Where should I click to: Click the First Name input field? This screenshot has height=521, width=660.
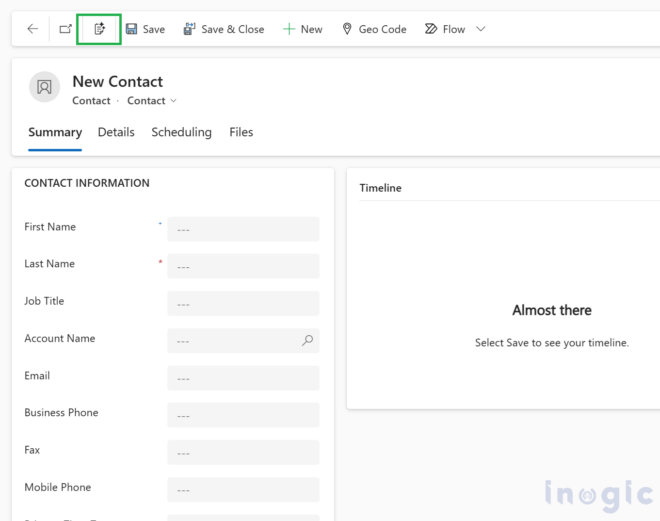click(243, 229)
